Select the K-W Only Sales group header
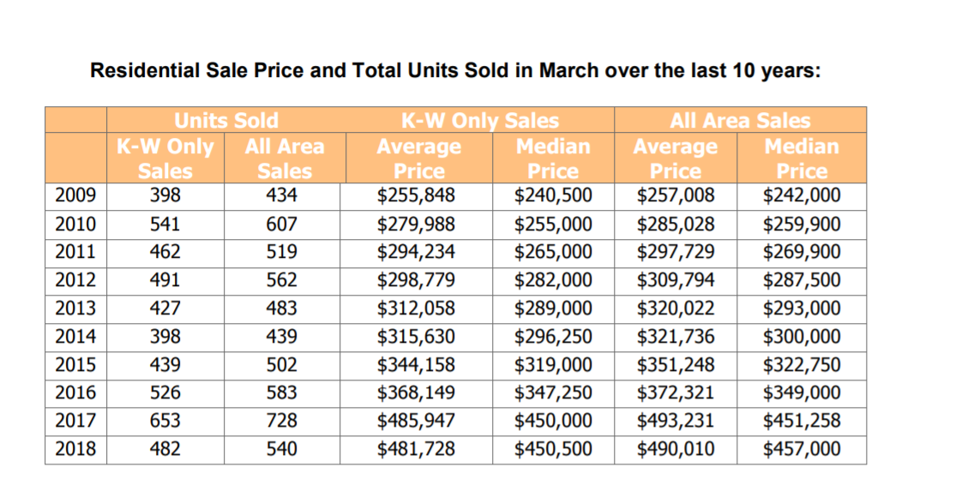Screen dimensions: 980x491 (x=479, y=120)
